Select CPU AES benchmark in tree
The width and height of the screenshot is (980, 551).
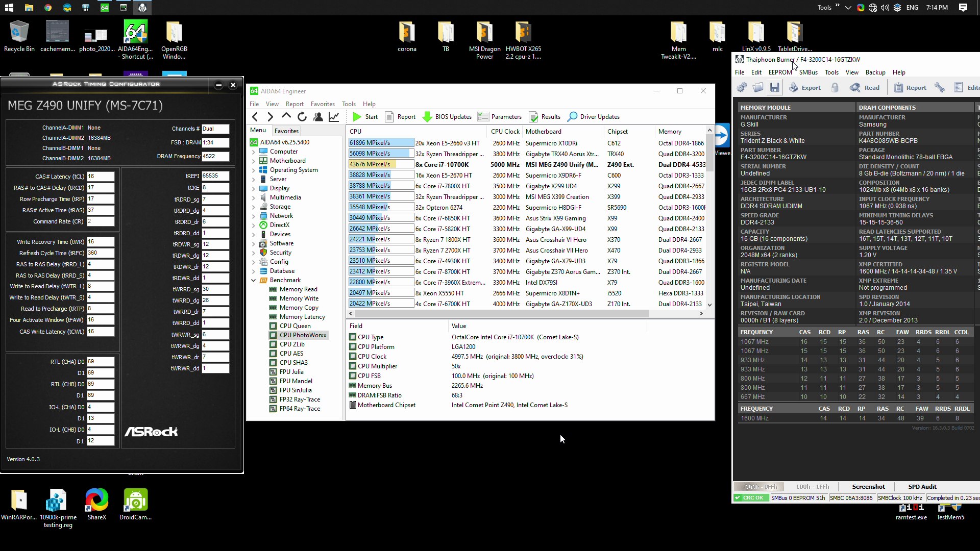click(291, 354)
